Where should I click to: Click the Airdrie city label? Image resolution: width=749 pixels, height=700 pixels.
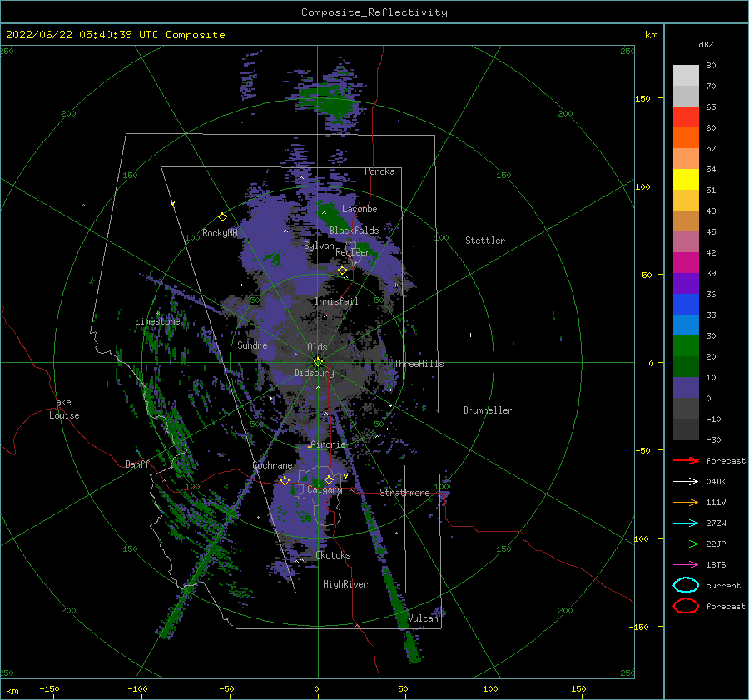(x=328, y=444)
